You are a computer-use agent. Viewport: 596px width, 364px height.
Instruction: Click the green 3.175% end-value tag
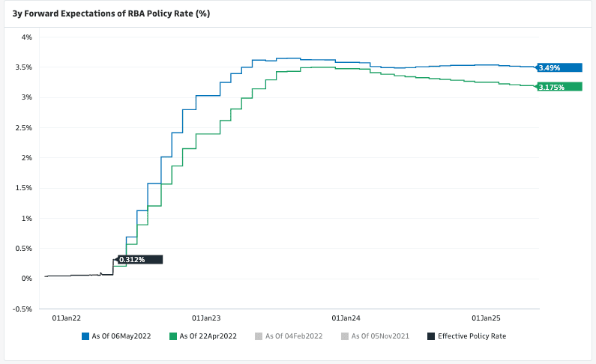coord(559,88)
